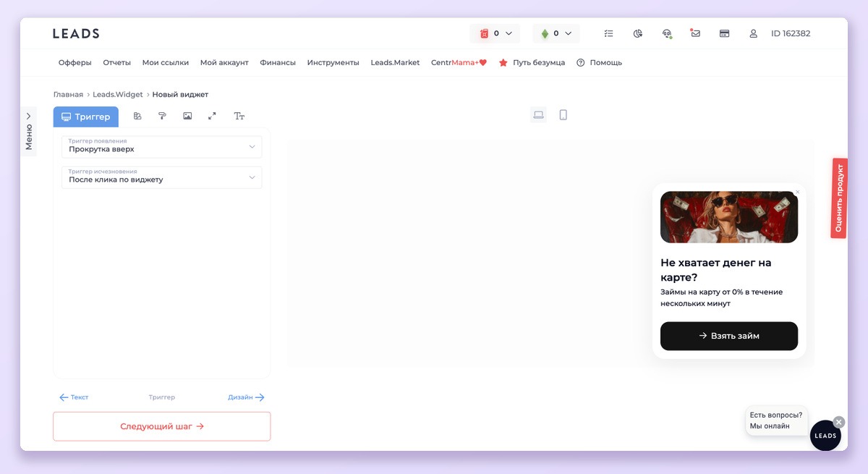Click the Есть вопросы? chat bubble
The height and width of the screenshot is (474, 868).
(x=776, y=420)
